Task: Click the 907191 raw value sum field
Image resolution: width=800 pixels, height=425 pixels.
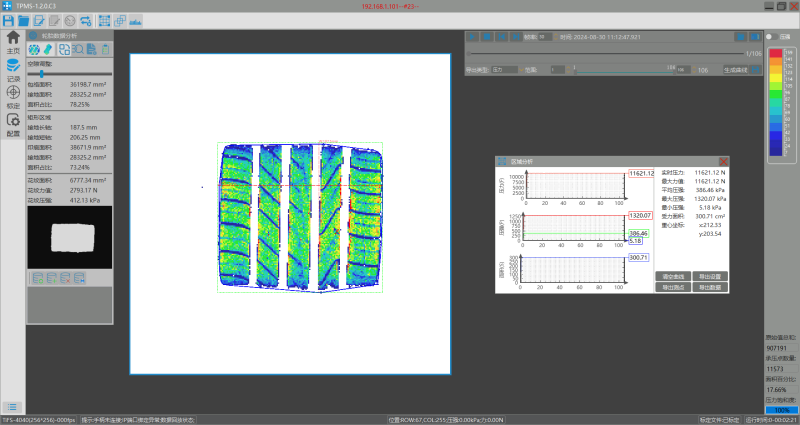Action: (x=782, y=348)
